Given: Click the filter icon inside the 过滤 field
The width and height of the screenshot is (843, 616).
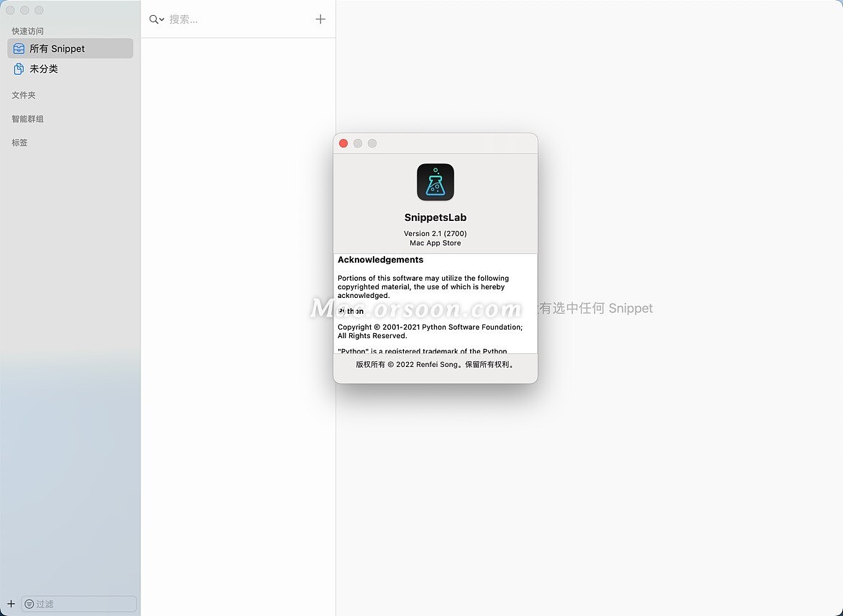Looking at the screenshot, I should click(x=28, y=604).
